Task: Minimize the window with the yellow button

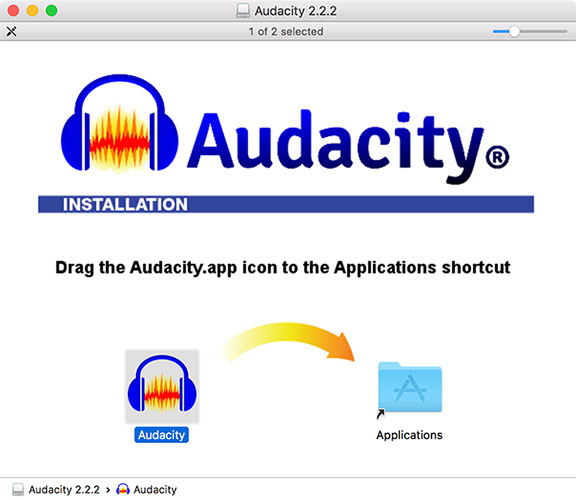Action: [32, 10]
